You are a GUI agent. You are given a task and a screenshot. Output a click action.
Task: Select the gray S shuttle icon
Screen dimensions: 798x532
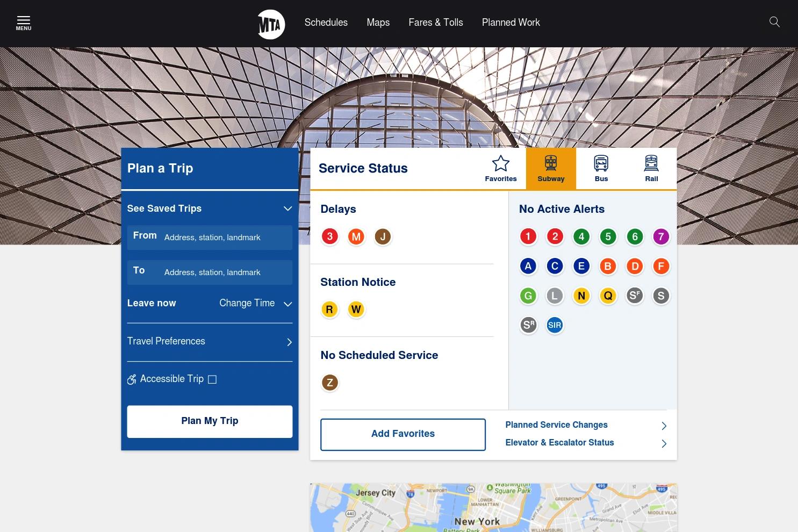coord(661,296)
